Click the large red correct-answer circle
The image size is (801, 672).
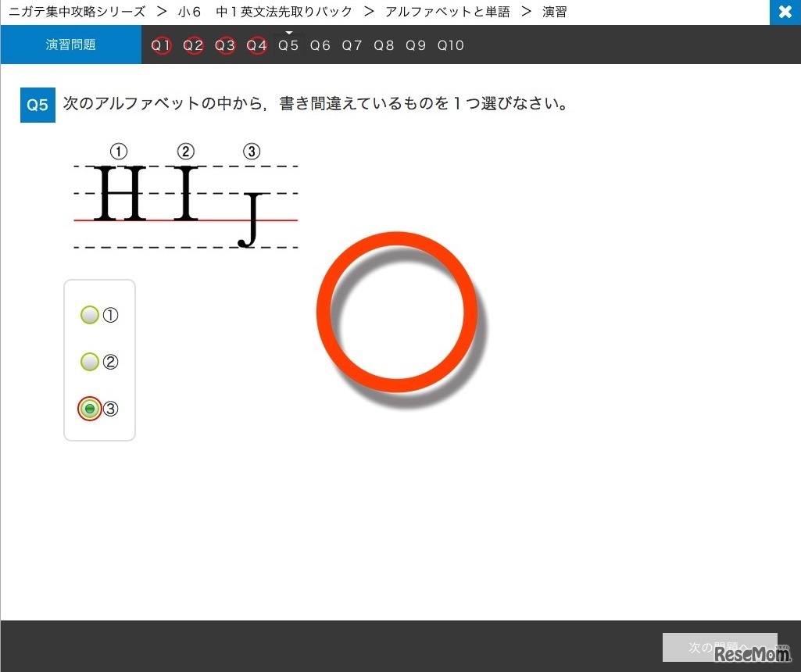398,311
